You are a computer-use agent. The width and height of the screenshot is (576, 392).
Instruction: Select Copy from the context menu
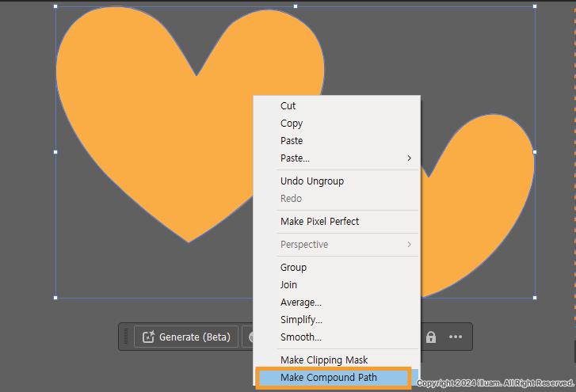(337, 124)
